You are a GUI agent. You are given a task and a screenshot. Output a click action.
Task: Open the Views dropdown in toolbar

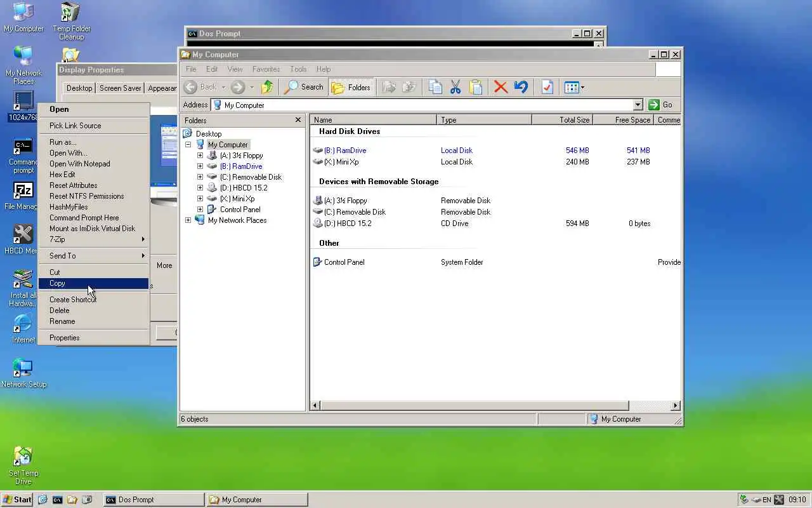[x=574, y=87]
